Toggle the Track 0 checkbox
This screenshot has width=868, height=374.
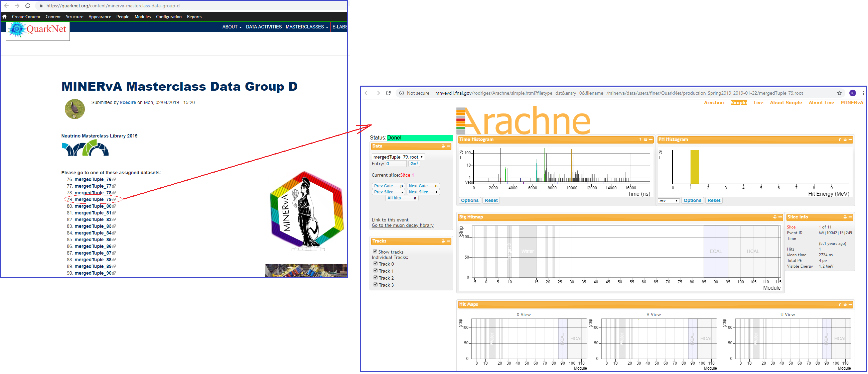tap(376, 264)
